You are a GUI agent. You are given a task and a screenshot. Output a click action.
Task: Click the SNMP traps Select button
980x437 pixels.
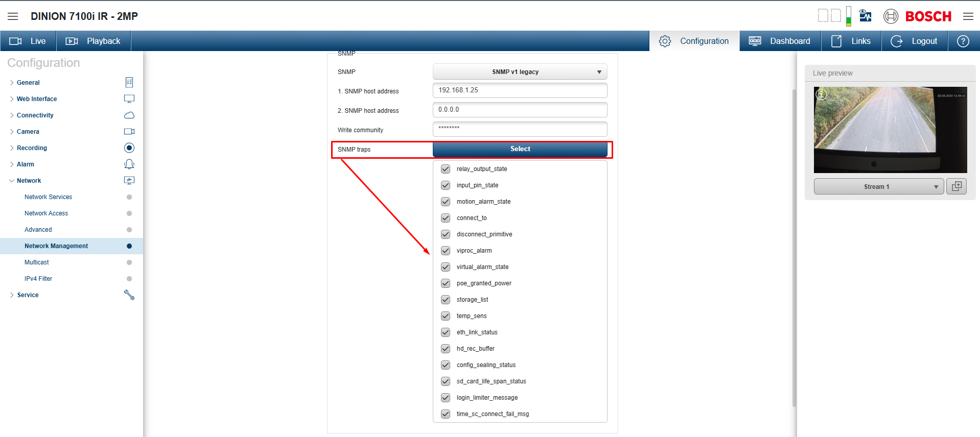(x=520, y=149)
